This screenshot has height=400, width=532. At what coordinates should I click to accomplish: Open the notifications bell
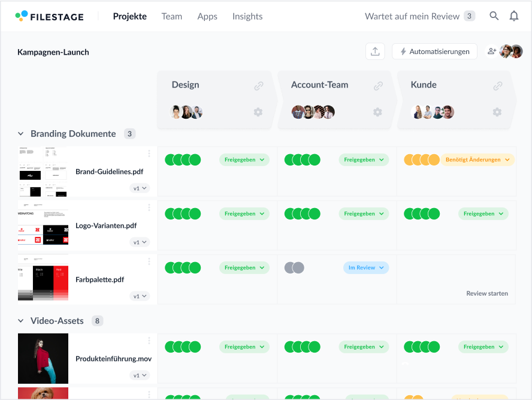pos(514,16)
